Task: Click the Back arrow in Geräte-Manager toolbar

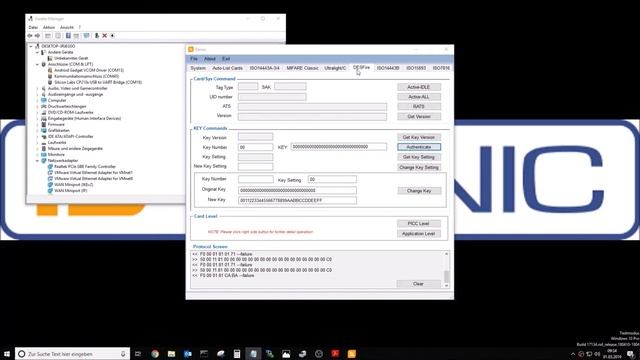Action: [30, 36]
